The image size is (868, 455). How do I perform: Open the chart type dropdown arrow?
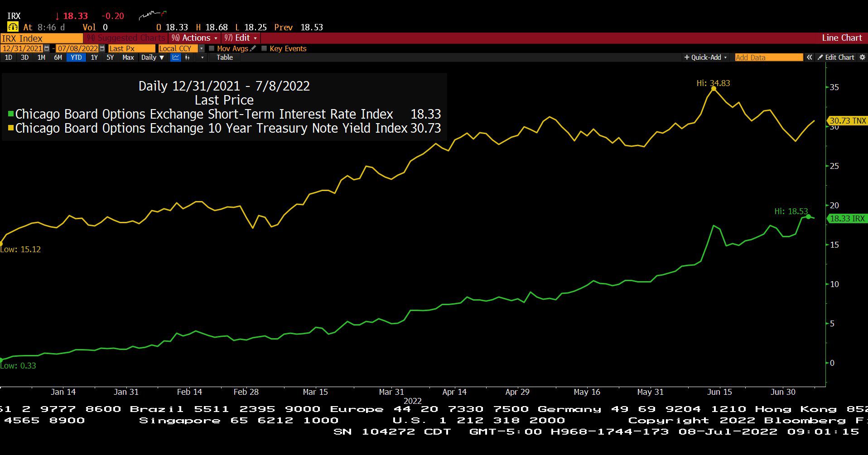[x=202, y=57]
